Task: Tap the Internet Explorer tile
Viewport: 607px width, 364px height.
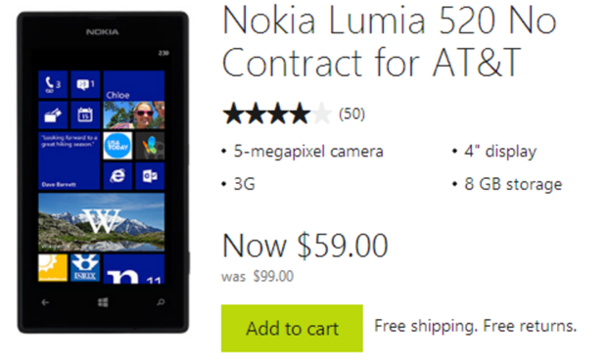Action: pos(117,176)
